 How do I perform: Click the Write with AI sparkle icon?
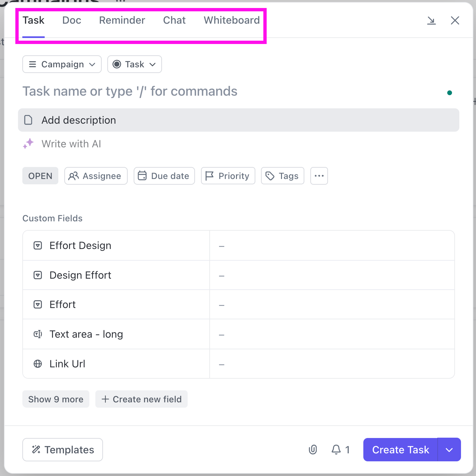pyautogui.click(x=28, y=144)
